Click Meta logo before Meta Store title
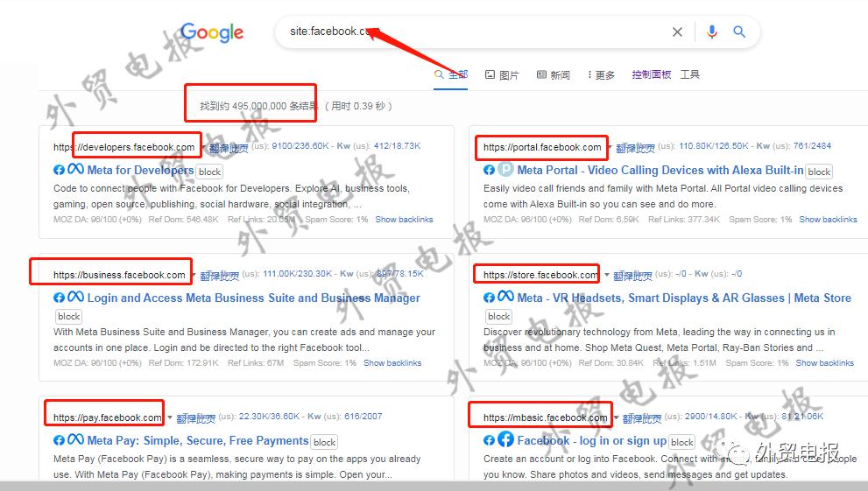 pos(506,297)
